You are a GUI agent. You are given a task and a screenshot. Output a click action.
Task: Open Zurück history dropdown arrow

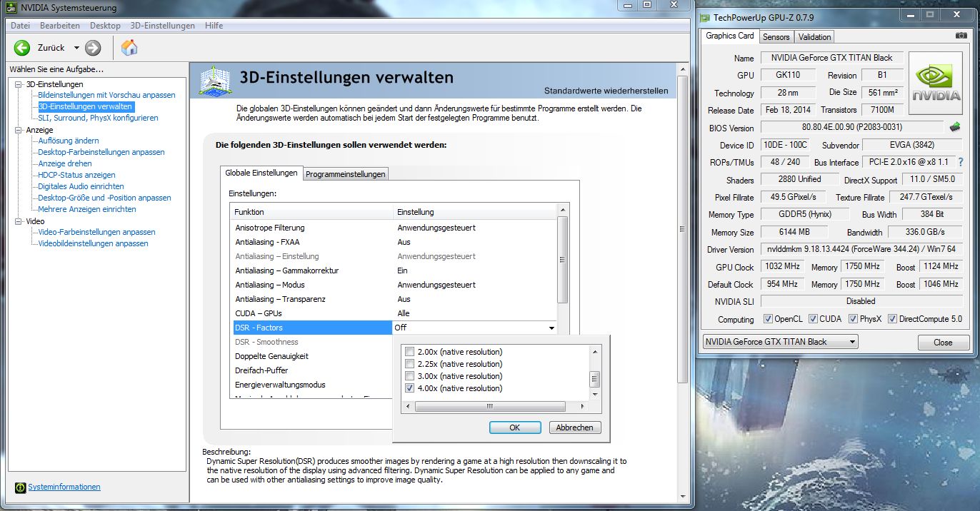point(76,48)
